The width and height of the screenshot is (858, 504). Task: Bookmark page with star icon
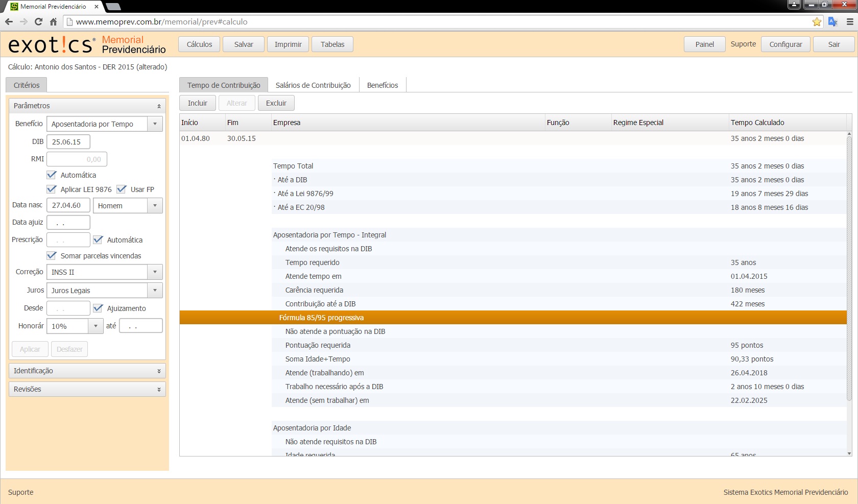(817, 22)
